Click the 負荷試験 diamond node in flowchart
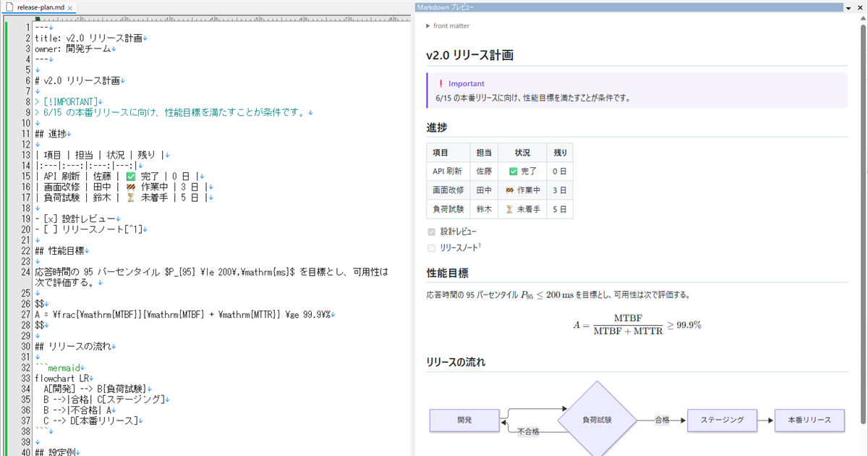 tap(597, 420)
